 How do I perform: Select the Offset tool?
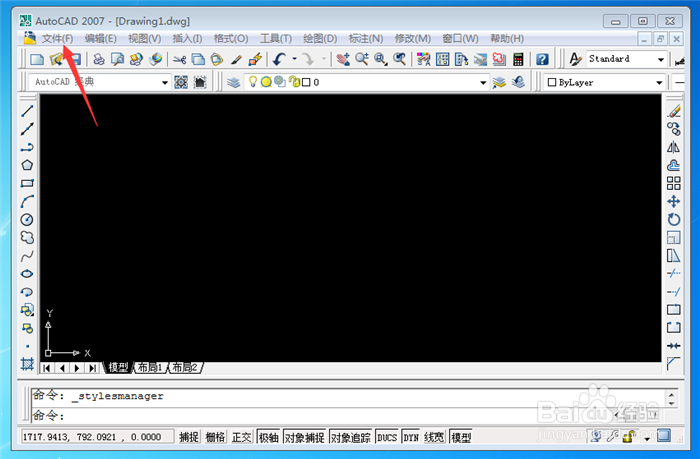pyautogui.click(x=674, y=165)
